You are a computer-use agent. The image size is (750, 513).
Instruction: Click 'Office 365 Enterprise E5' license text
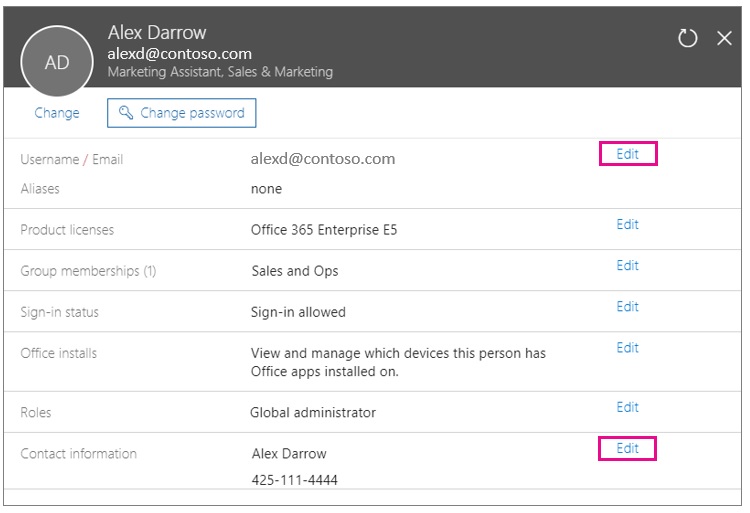coord(324,230)
